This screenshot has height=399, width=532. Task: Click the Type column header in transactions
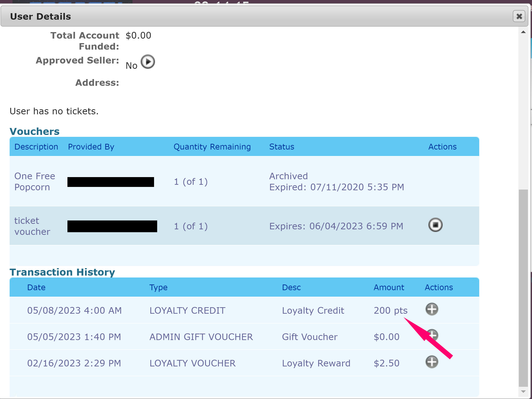[158, 287]
